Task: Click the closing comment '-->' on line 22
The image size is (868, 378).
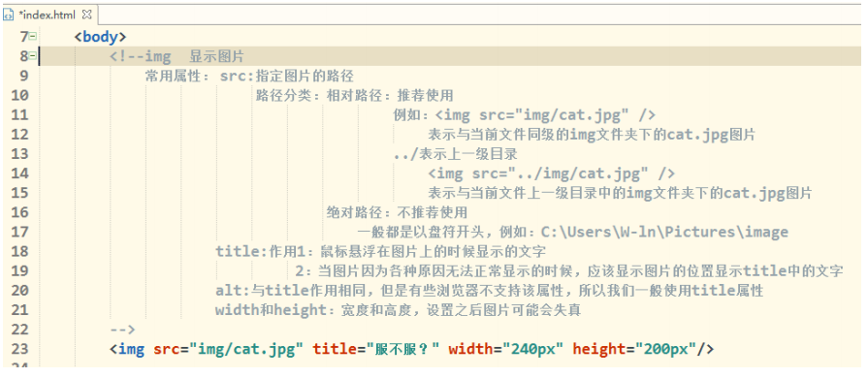Action: pos(122,329)
